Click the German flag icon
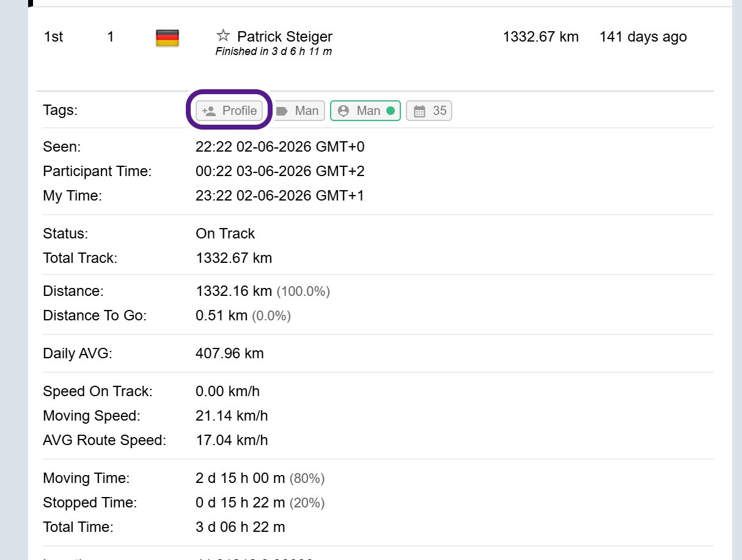 [x=167, y=38]
